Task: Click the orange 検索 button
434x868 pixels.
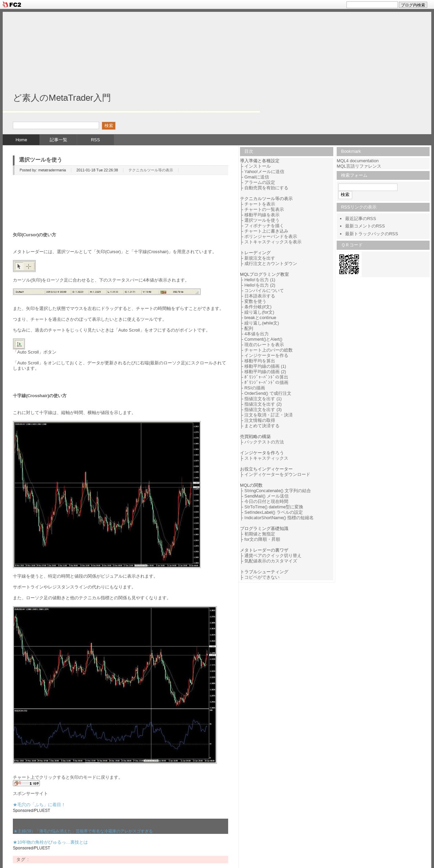Action: coord(108,126)
